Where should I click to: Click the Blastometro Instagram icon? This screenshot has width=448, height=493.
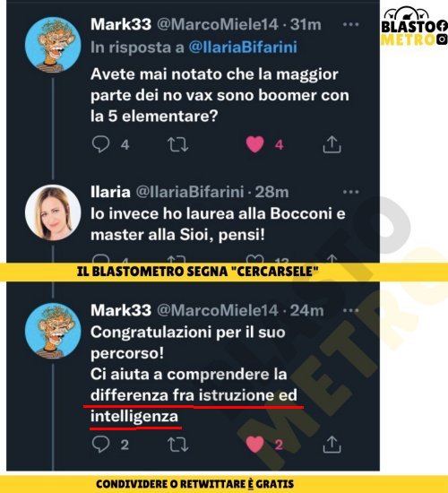(443, 39)
